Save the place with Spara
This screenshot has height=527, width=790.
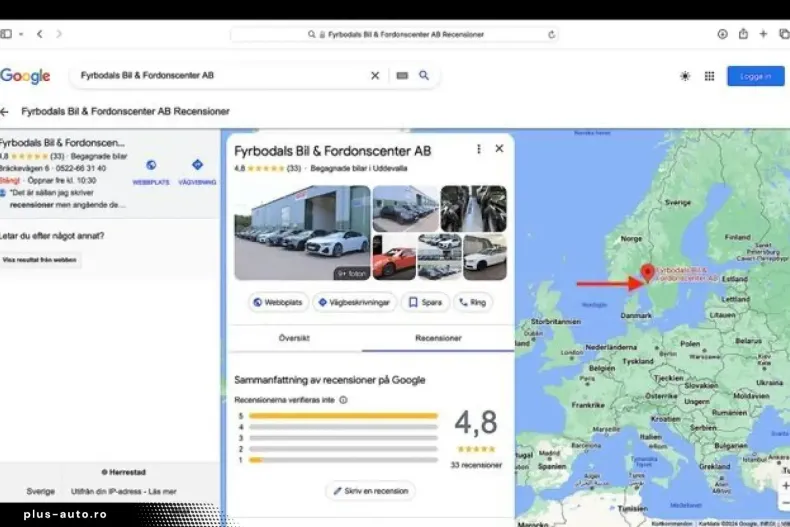[425, 302]
